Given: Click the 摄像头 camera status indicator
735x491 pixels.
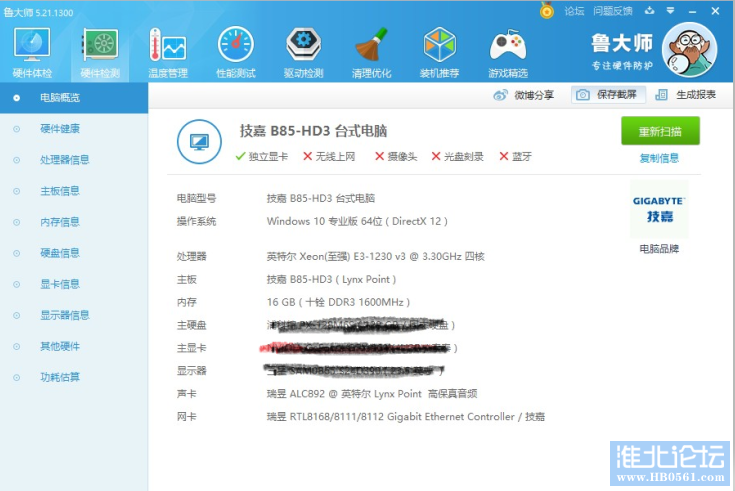Looking at the screenshot, I should pyautogui.click(x=396, y=156).
